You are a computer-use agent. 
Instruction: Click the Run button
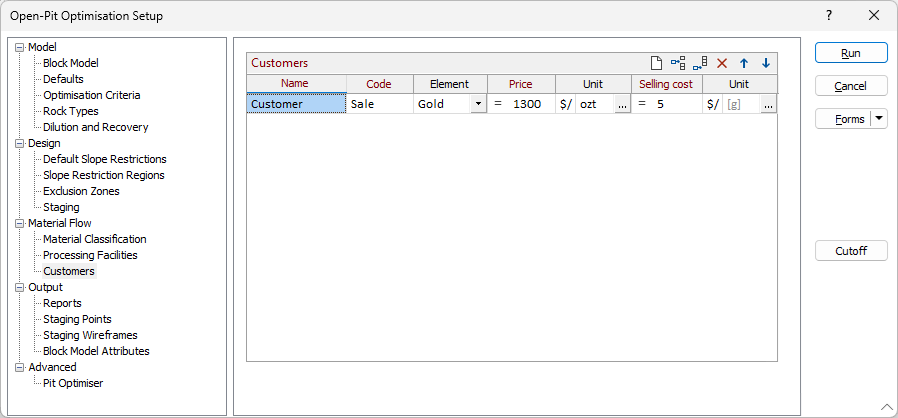pyautogui.click(x=851, y=53)
